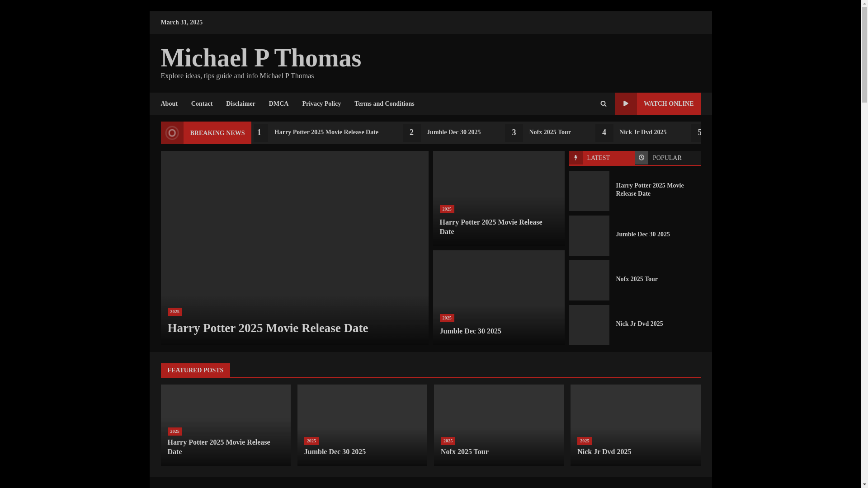Open sidebar Nofx 2025 Tour link
Screen dimensions: 868x488
coord(637,279)
